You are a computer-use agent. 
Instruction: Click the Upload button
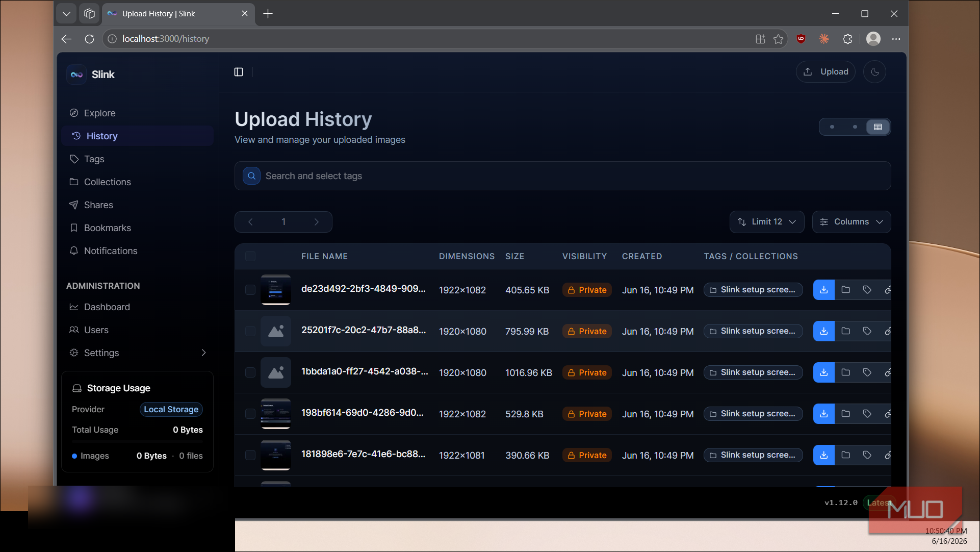[x=826, y=72]
